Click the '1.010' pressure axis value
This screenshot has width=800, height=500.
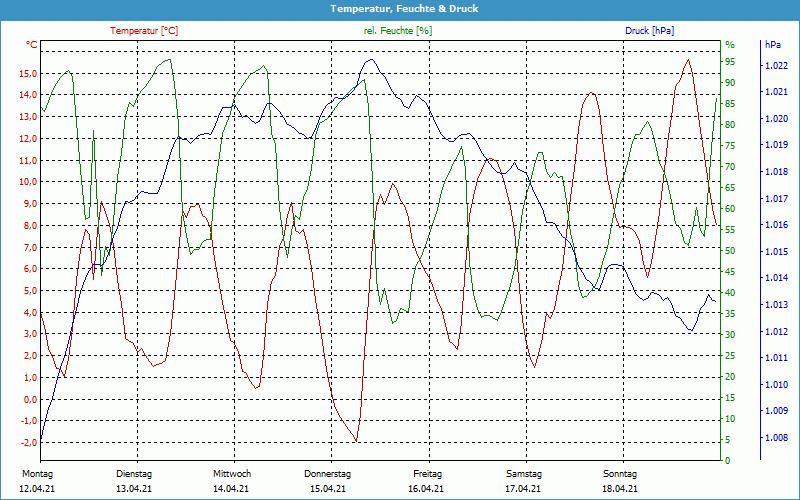[777, 385]
